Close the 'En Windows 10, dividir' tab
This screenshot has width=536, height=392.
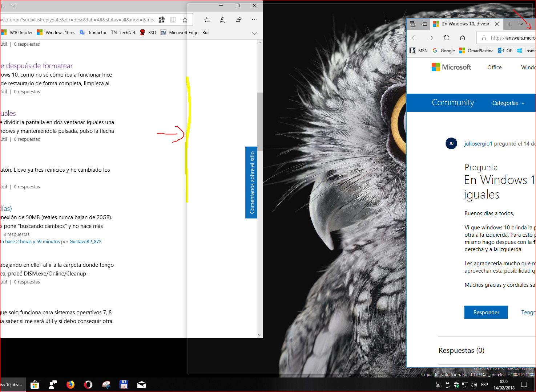[497, 24]
